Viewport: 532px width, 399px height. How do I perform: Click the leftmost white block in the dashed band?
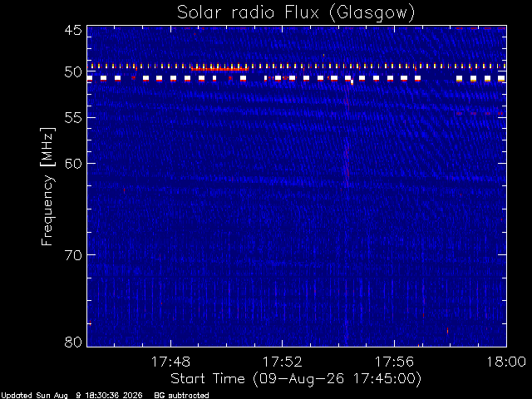tap(90, 78)
